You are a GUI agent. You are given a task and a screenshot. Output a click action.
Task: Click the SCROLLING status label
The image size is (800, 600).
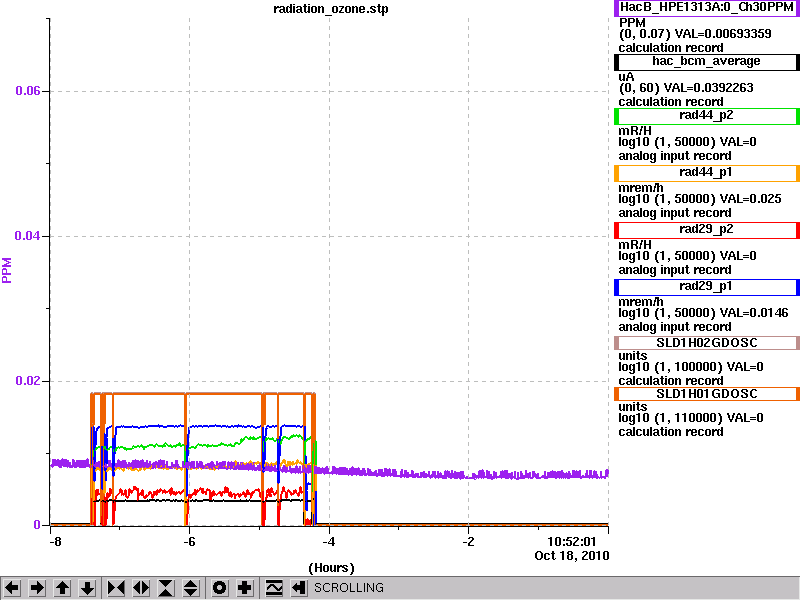(349, 588)
